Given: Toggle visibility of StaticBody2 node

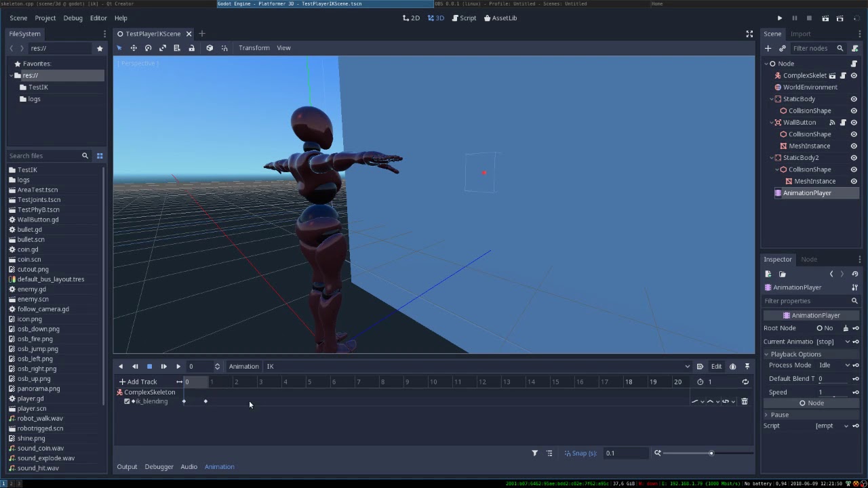Looking at the screenshot, I should pos(854,158).
